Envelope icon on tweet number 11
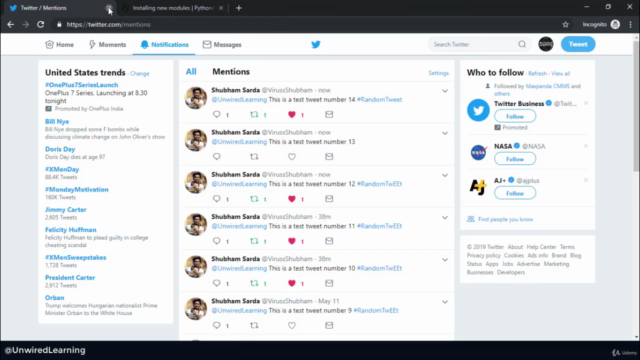Viewport: 640px width, 360px height. 329,241
